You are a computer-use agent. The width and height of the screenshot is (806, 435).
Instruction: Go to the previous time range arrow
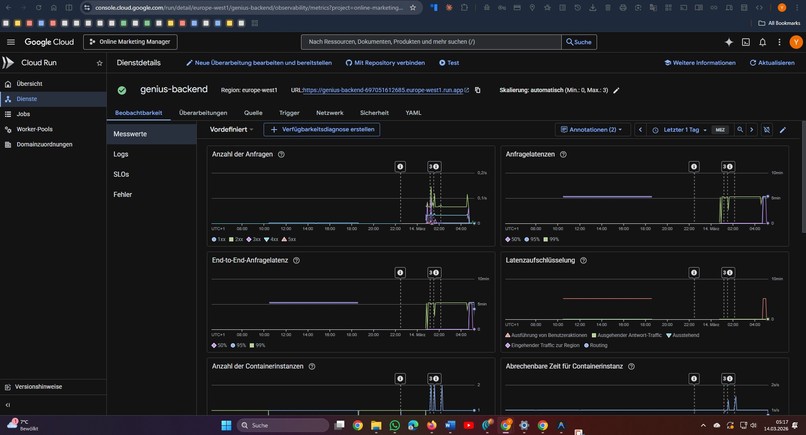tap(640, 130)
